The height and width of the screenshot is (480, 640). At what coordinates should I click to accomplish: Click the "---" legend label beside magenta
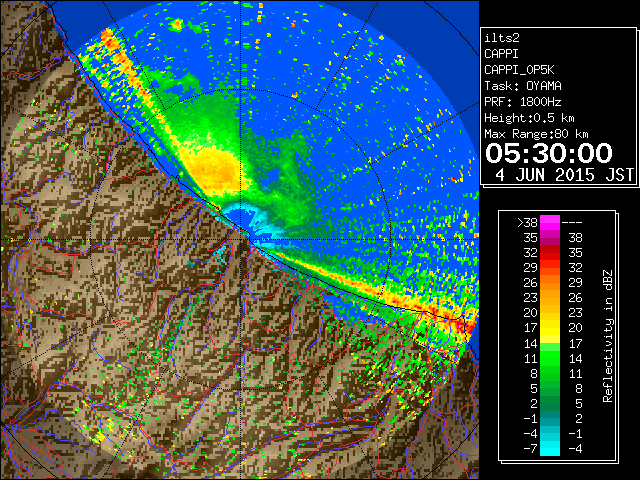pyautogui.click(x=572, y=223)
